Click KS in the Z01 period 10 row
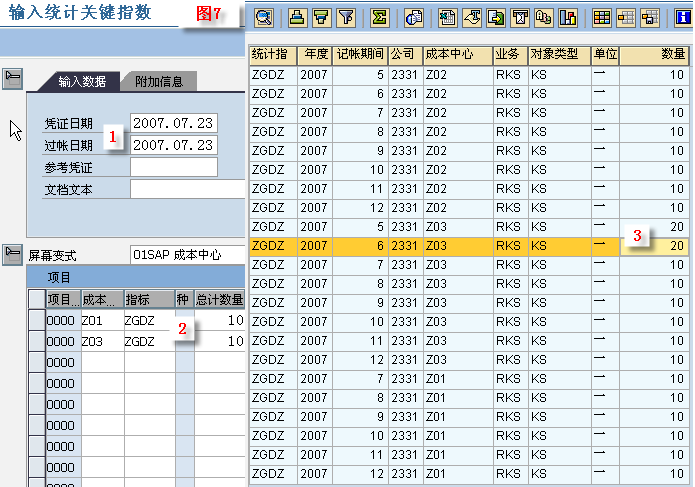Image resolution: width=695 pixels, height=487 pixels. click(559, 436)
